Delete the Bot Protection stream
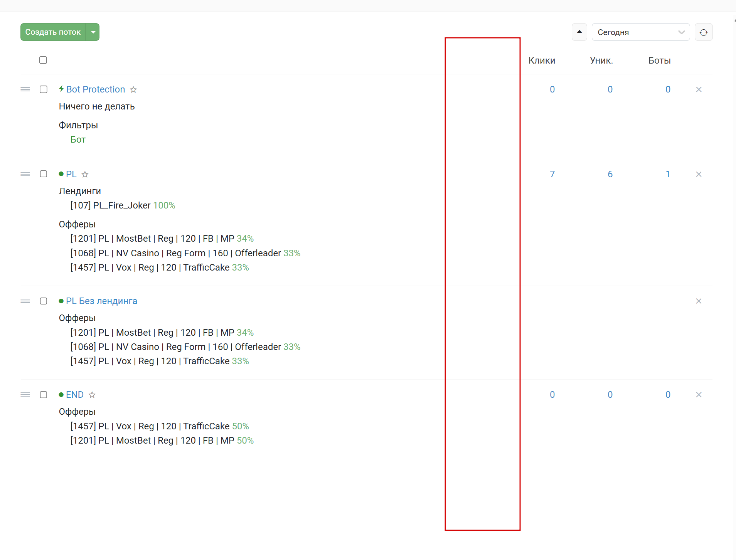736x560 pixels. click(x=699, y=89)
